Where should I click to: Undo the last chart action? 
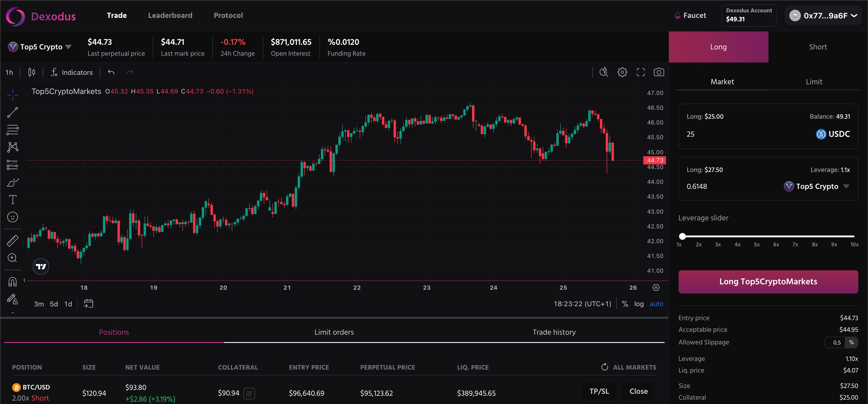point(111,72)
